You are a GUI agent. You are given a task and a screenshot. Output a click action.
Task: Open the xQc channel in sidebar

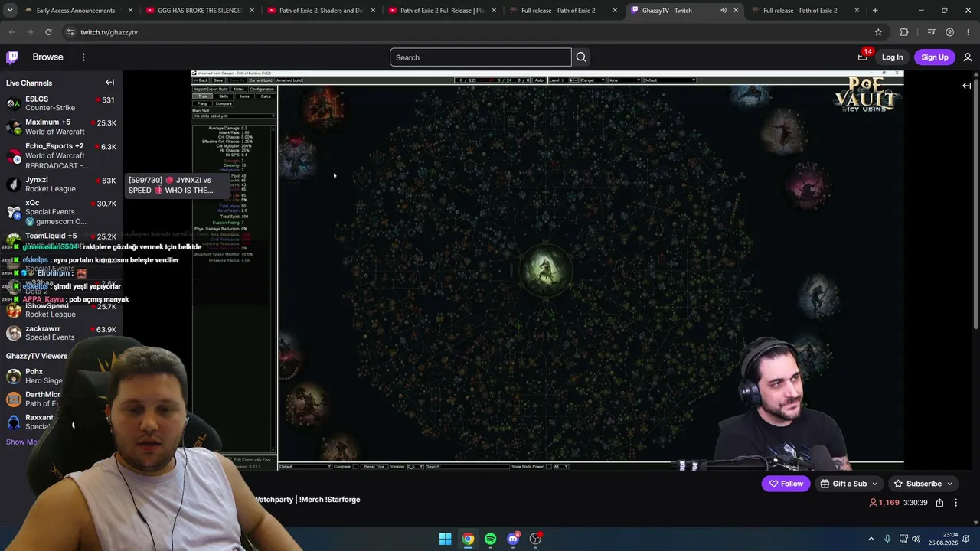click(x=61, y=212)
